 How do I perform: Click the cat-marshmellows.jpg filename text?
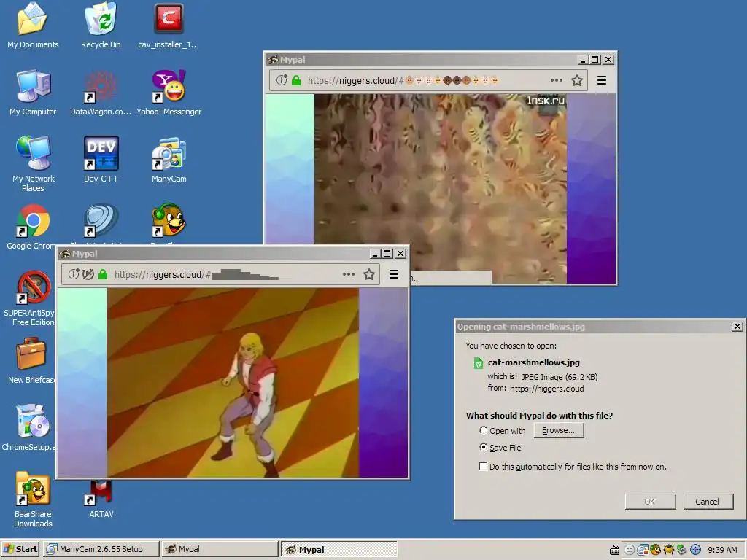pos(533,362)
